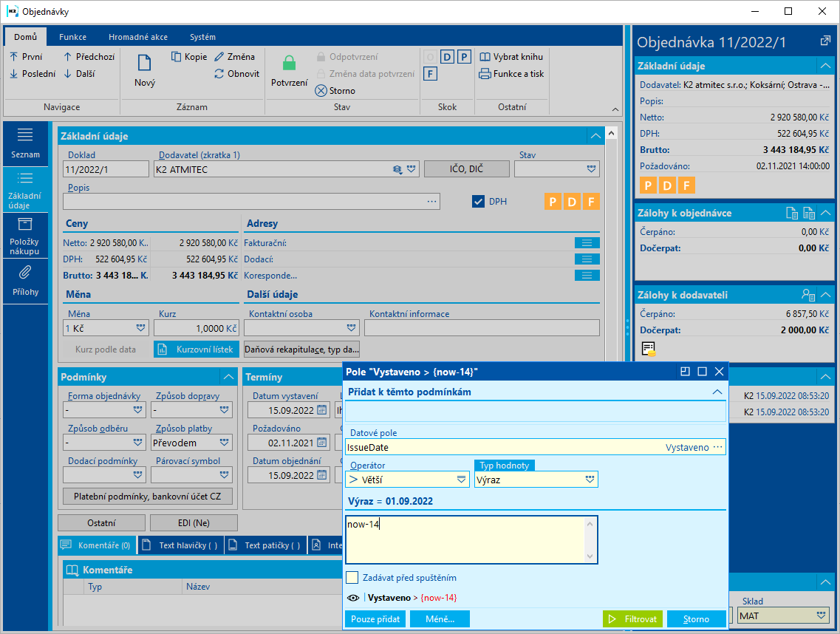Click the orange P badge in Základní údaje form

553,202
